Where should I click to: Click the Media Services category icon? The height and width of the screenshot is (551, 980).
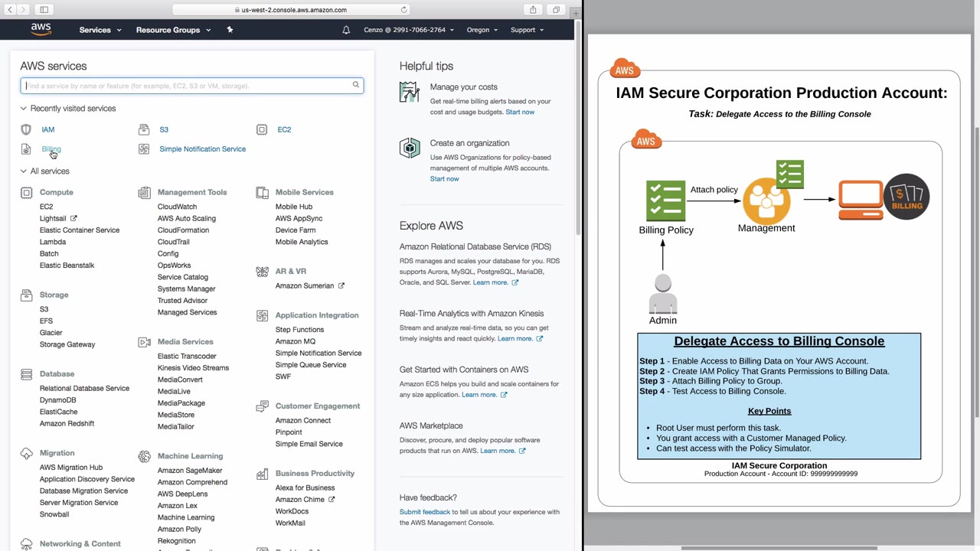(x=144, y=342)
